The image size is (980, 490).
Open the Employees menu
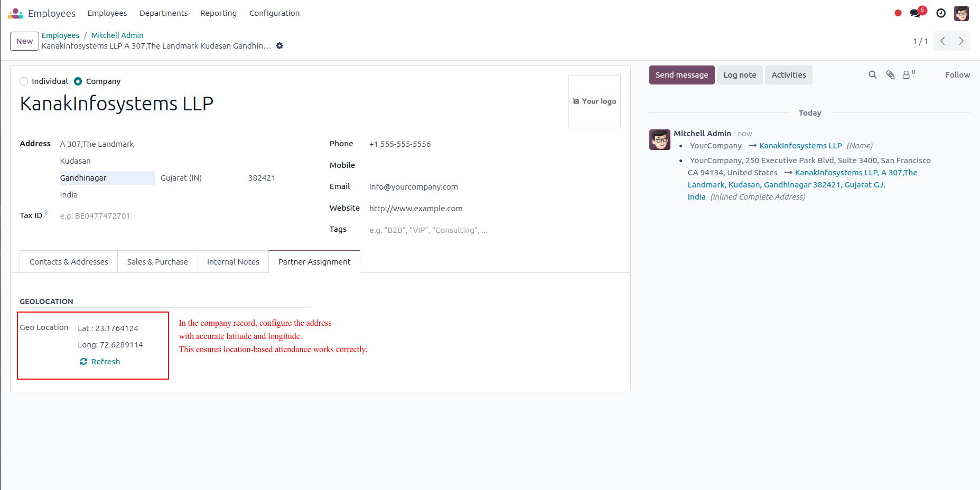point(107,13)
